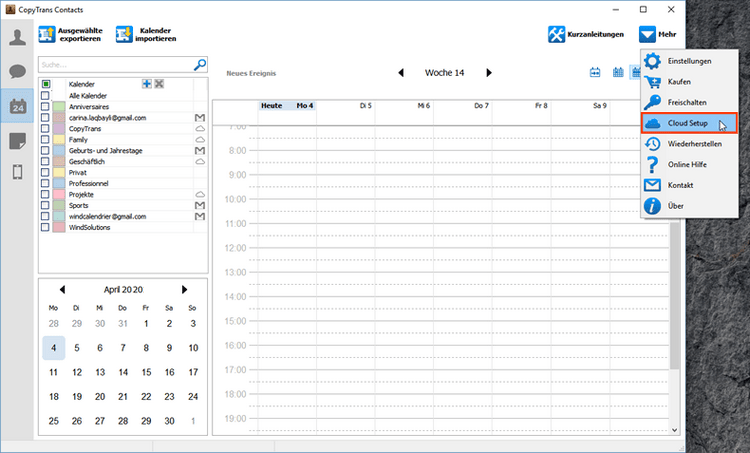Select April 30 in mini calendar

point(169,421)
